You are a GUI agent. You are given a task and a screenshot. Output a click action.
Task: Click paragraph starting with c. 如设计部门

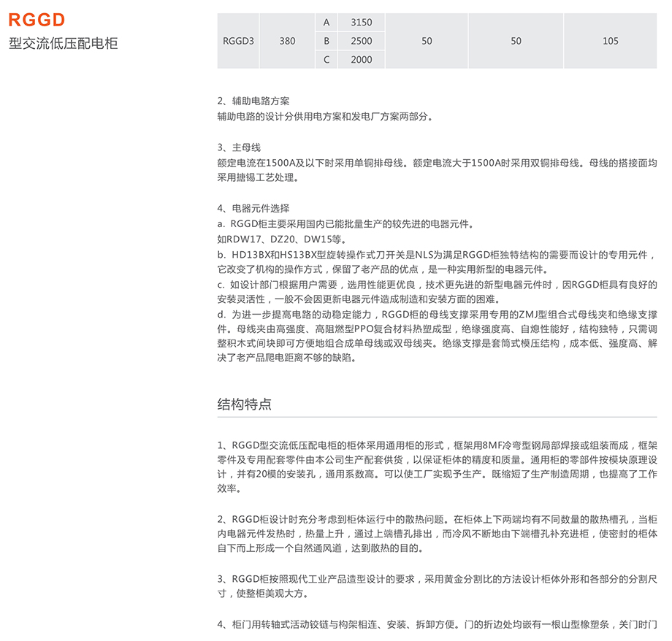[x=437, y=291]
